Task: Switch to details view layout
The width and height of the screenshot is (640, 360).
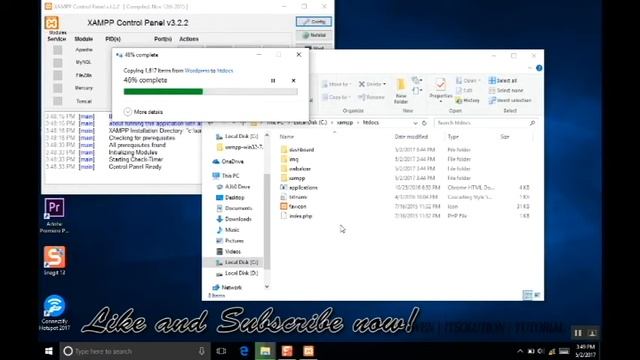Action: point(527,295)
